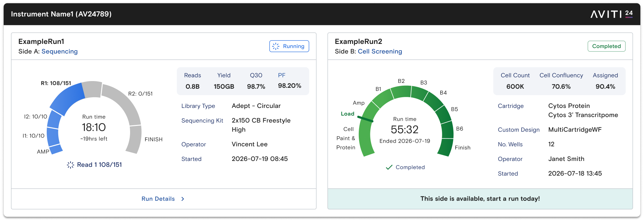644x221 pixels.
Task: Click the PF value '98.20%'
Action: click(x=289, y=86)
